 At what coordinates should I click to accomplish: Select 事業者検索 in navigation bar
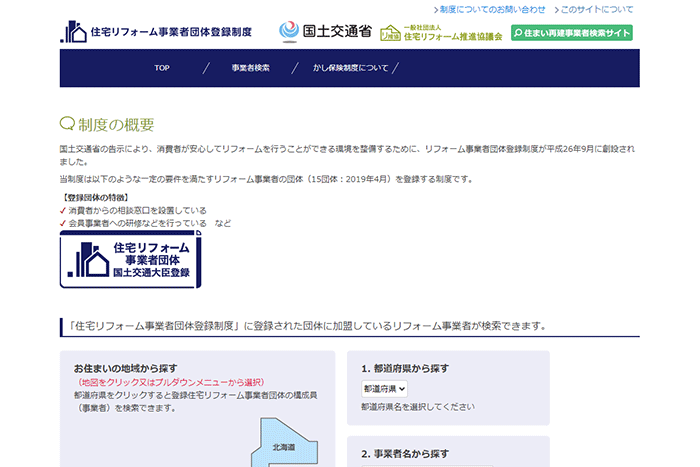point(250,68)
